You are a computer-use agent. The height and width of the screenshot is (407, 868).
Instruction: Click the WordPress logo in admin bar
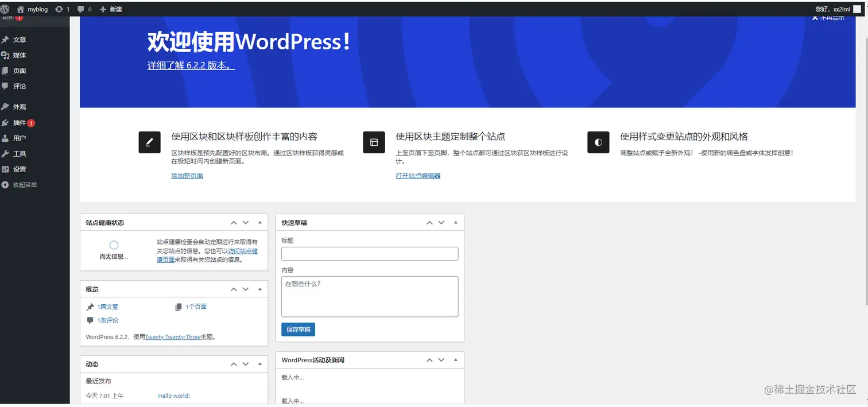(5, 9)
